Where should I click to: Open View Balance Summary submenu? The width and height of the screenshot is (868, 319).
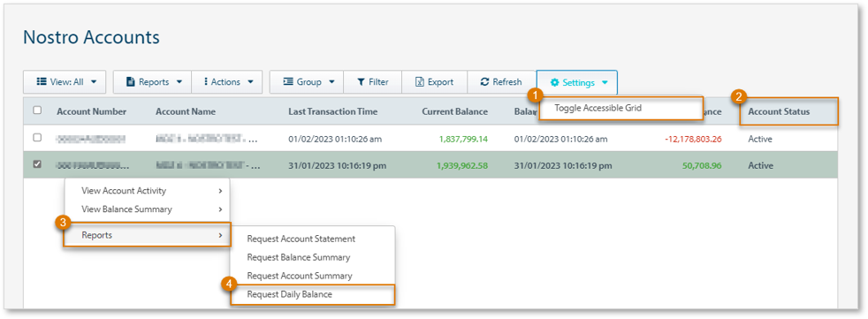click(148, 209)
